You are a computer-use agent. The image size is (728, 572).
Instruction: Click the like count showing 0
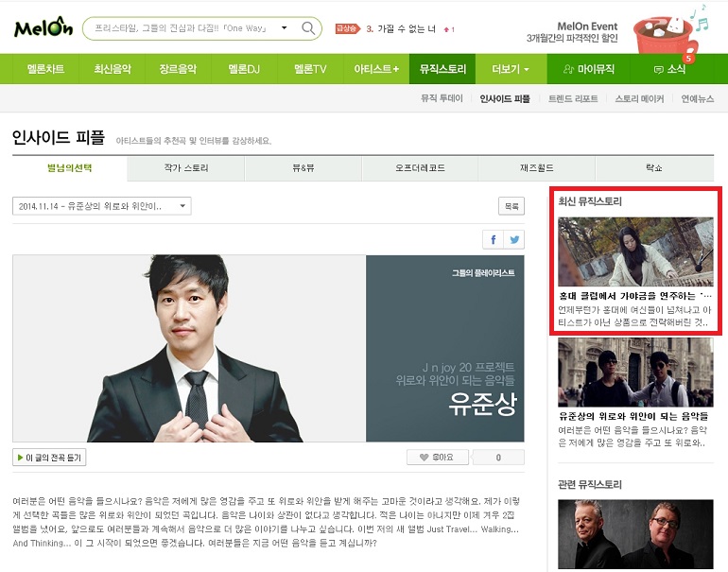pos(498,458)
